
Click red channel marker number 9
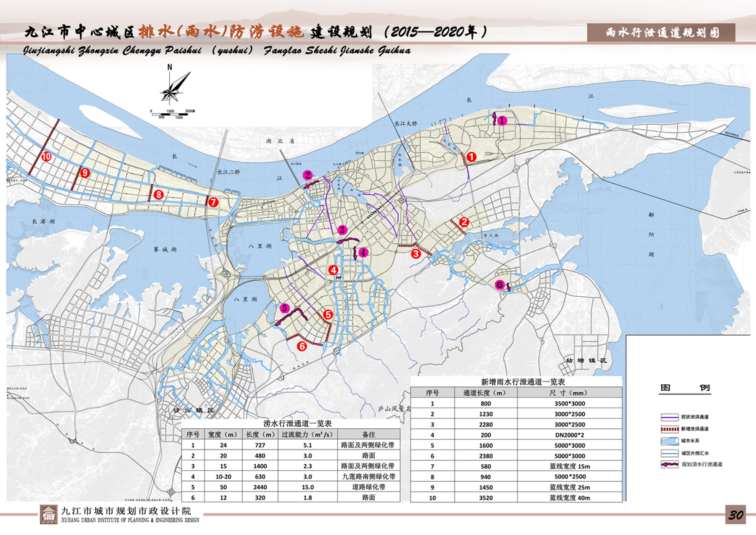coord(85,173)
